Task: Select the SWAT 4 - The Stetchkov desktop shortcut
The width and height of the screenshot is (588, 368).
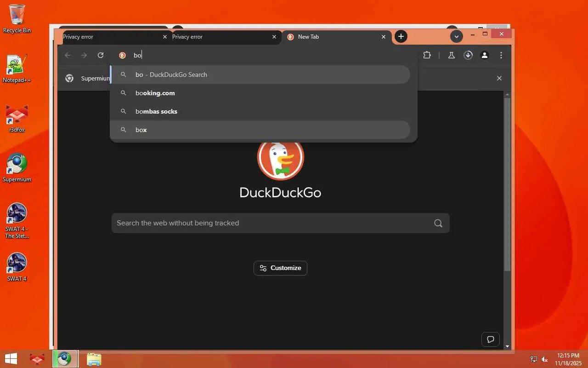Action: [17, 221]
